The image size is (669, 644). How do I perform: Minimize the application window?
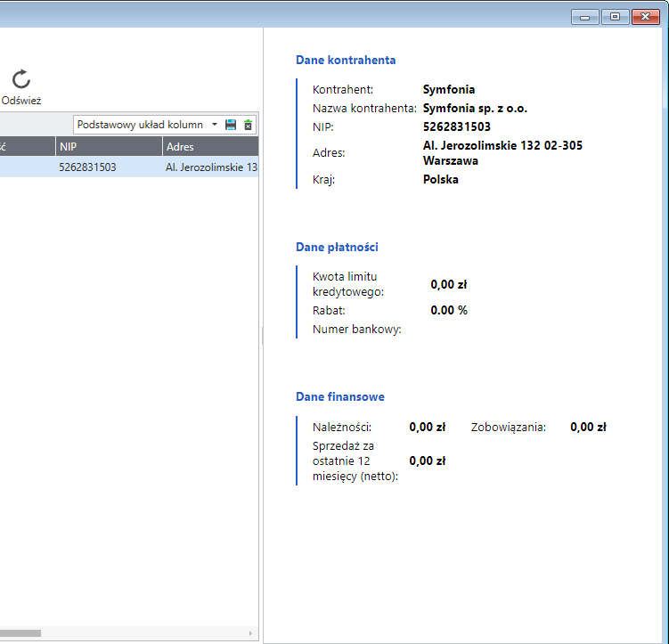[584, 16]
